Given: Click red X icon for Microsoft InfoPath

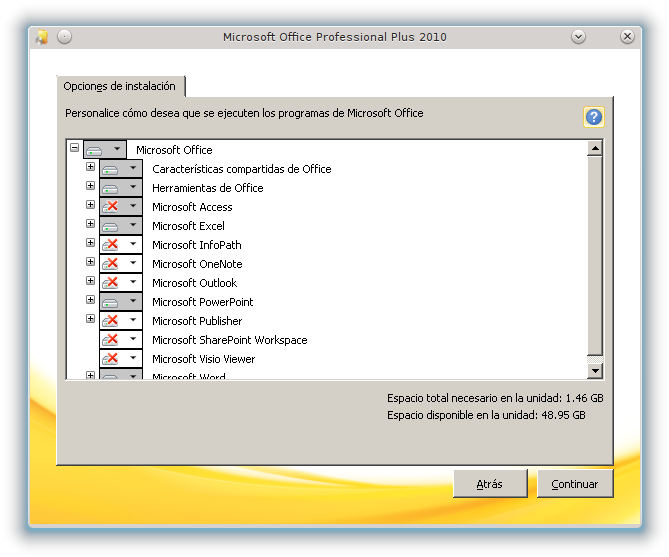Looking at the screenshot, I should pos(111,245).
